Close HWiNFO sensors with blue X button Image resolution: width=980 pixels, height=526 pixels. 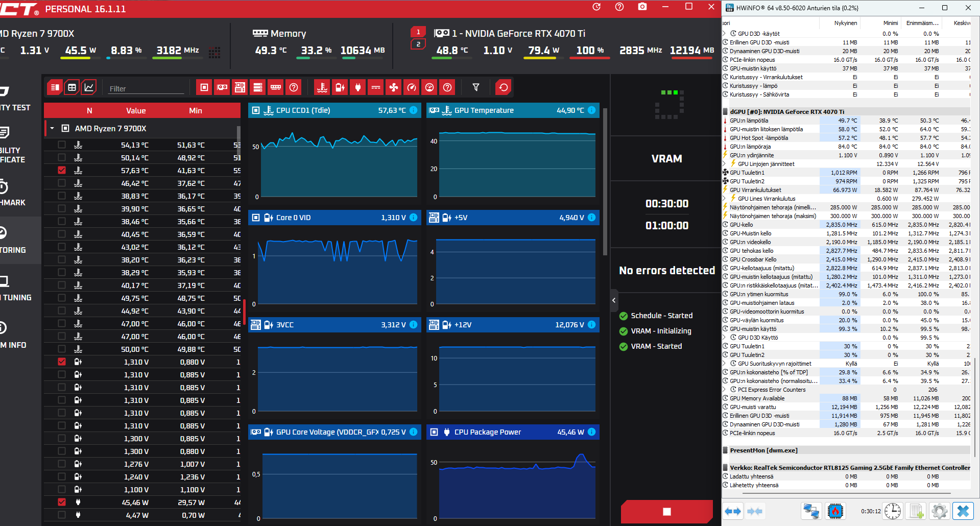tap(963, 511)
